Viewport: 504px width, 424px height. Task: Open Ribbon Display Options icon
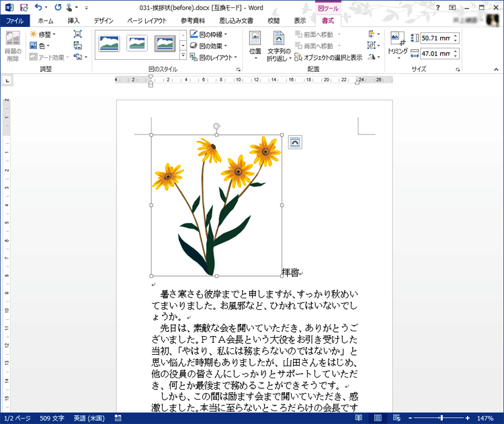(x=452, y=7)
